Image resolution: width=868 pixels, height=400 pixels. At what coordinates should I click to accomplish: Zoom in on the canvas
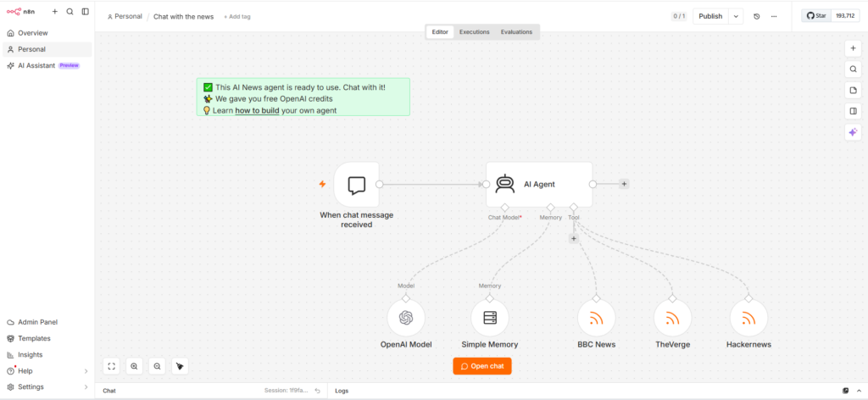click(134, 366)
